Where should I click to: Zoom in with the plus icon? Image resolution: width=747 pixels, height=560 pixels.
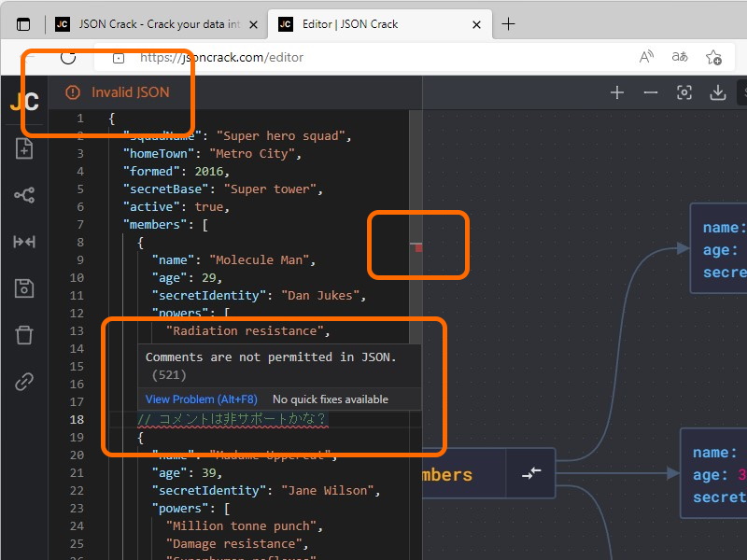coord(617,92)
